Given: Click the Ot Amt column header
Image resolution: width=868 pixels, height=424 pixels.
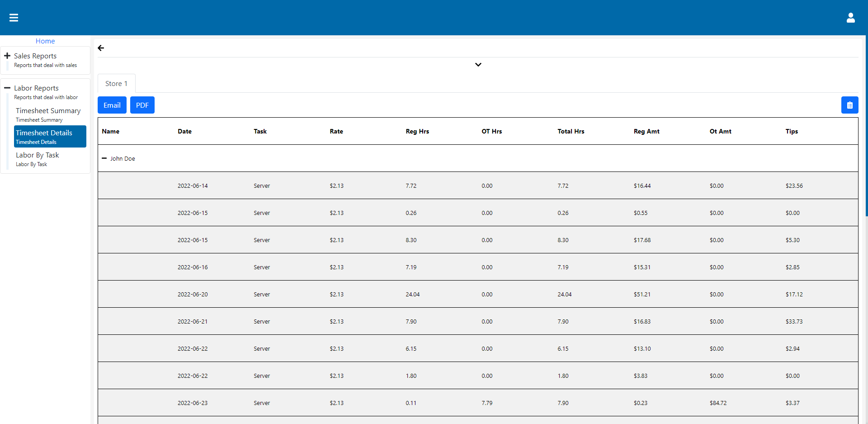Looking at the screenshot, I should tap(721, 131).
